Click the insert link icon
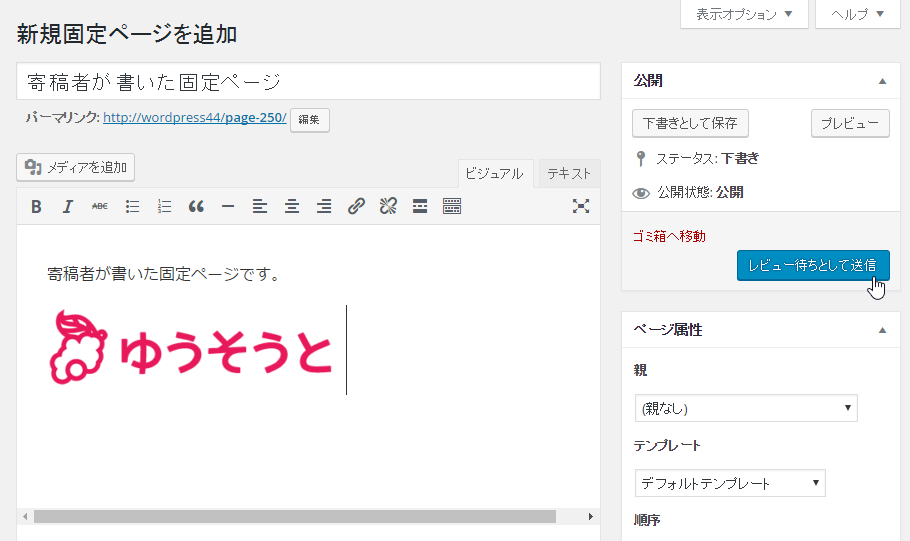910x541 pixels. click(356, 207)
